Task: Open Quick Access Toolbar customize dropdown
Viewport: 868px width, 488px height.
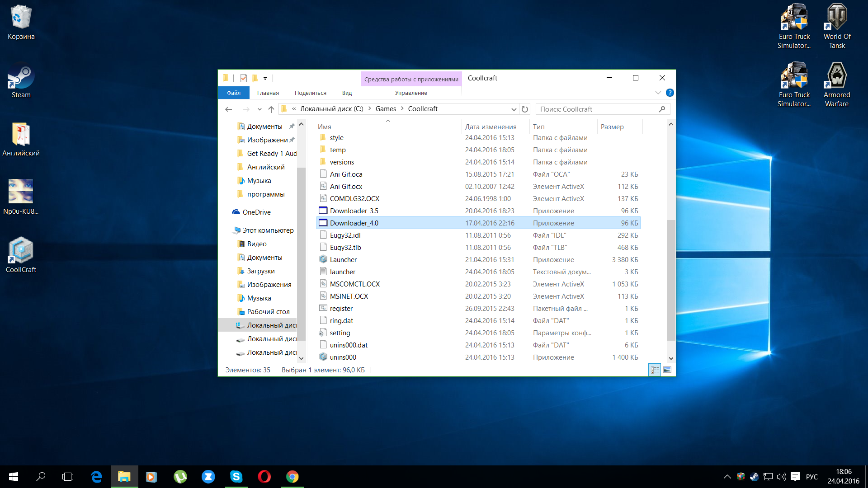Action: 265,78
